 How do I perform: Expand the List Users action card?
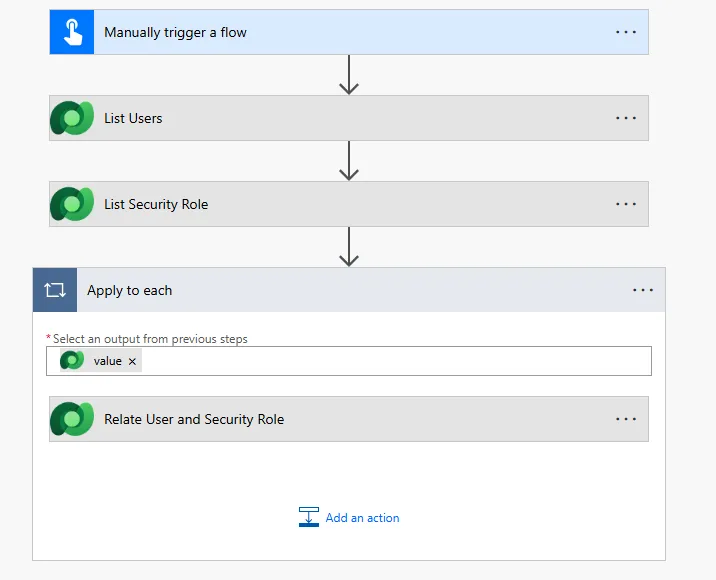[x=349, y=118]
